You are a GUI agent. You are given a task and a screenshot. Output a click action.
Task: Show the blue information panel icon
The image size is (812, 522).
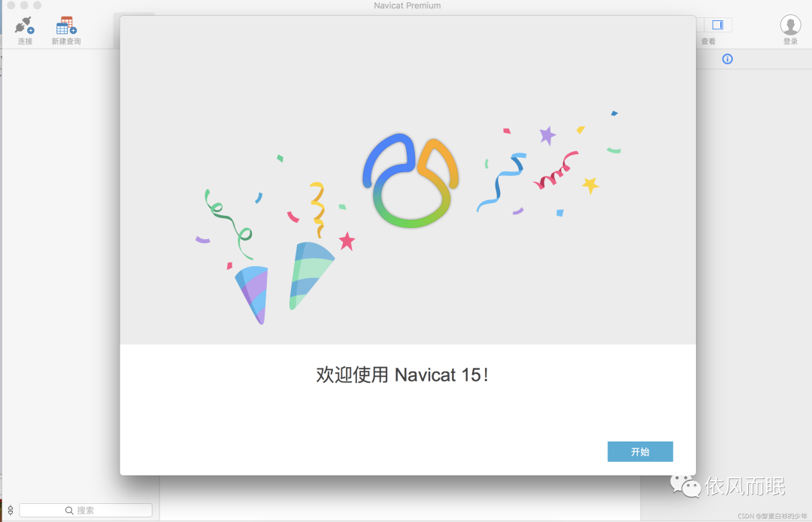click(x=728, y=59)
